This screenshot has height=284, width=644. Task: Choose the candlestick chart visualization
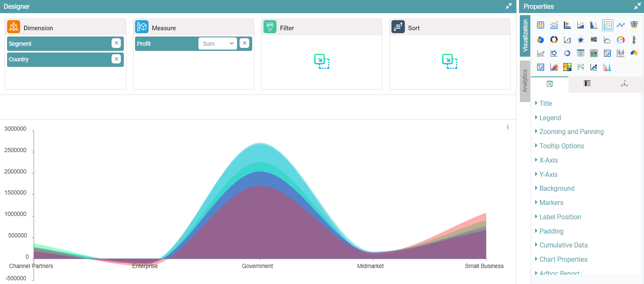pos(621,53)
